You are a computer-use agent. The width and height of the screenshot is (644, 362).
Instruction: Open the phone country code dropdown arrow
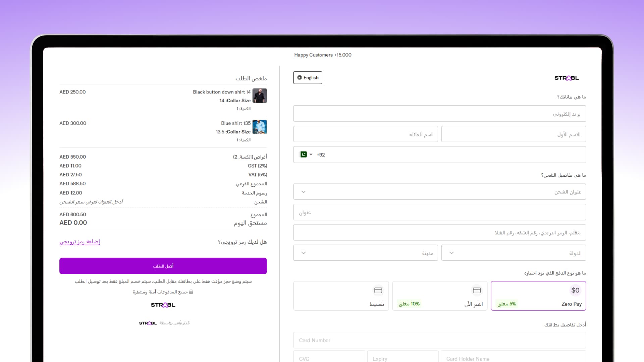tap(311, 155)
